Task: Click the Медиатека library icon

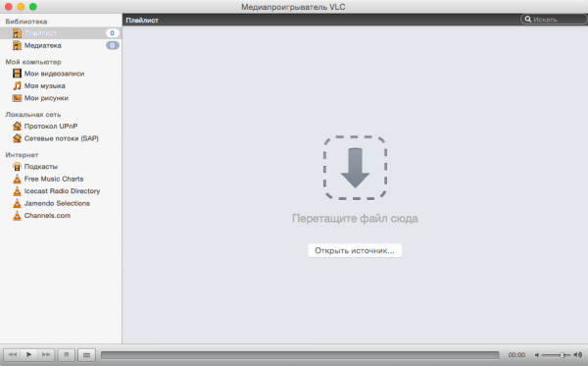Action: click(x=17, y=45)
